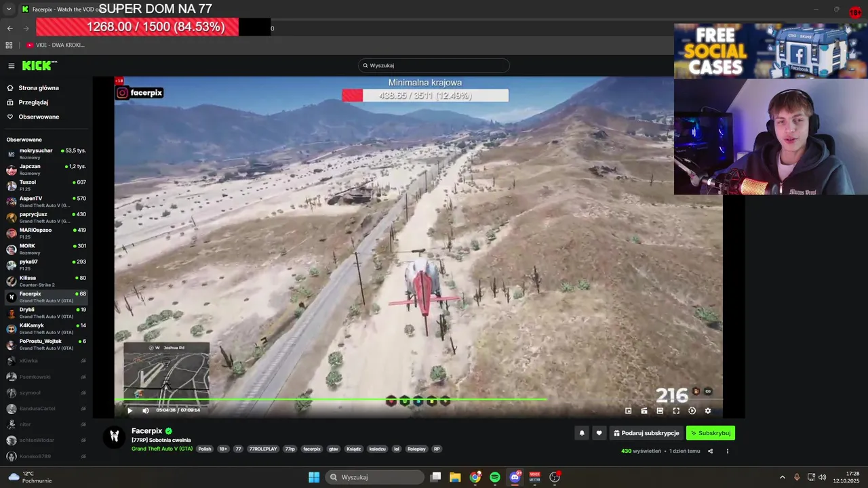Open AspenTV channel in followed list
This screenshot has height=488, width=868.
(45, 201)
